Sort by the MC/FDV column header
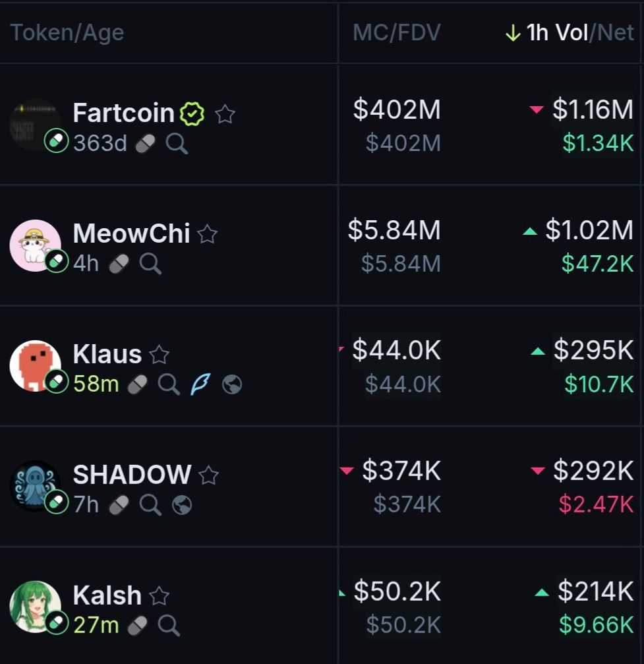 click(x=396, y=33)
